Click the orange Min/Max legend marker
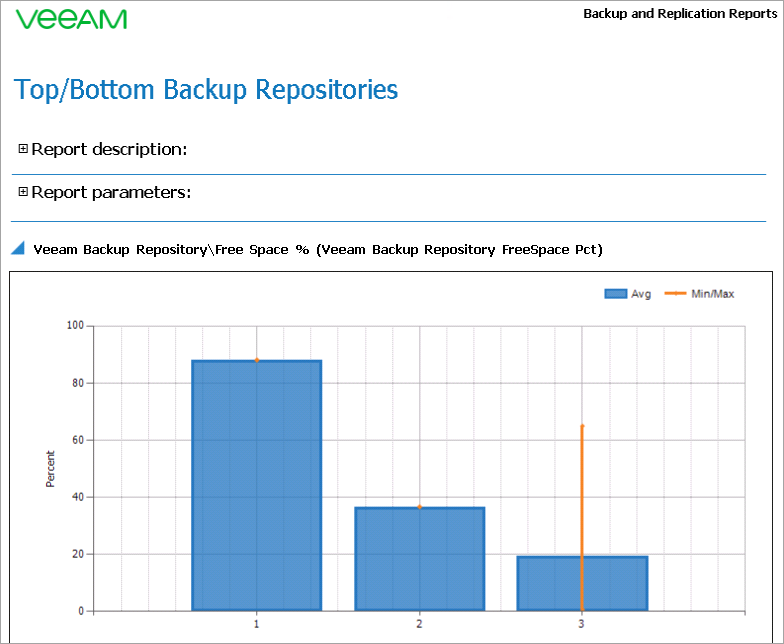The height and width of the screenshot is (644, 784). coord(675,294)
